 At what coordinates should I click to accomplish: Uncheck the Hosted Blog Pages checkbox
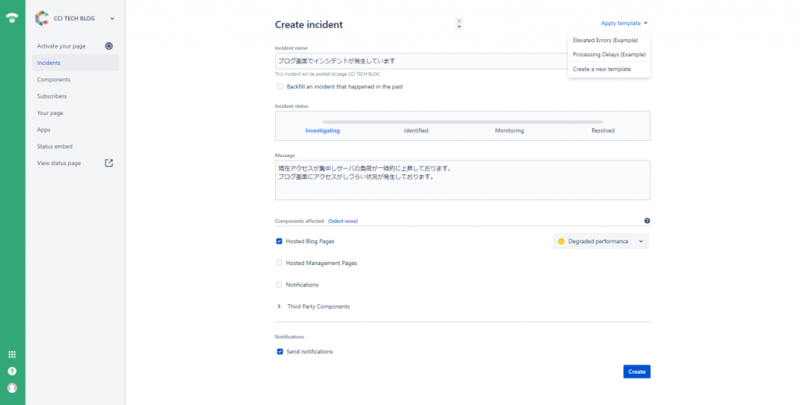[x=279, y=241]
